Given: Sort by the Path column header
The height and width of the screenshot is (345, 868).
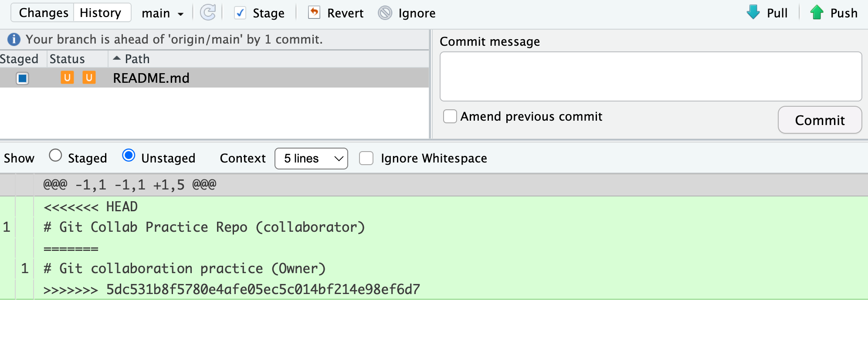Looking at the screenshot, I should (x=137, y=59).
